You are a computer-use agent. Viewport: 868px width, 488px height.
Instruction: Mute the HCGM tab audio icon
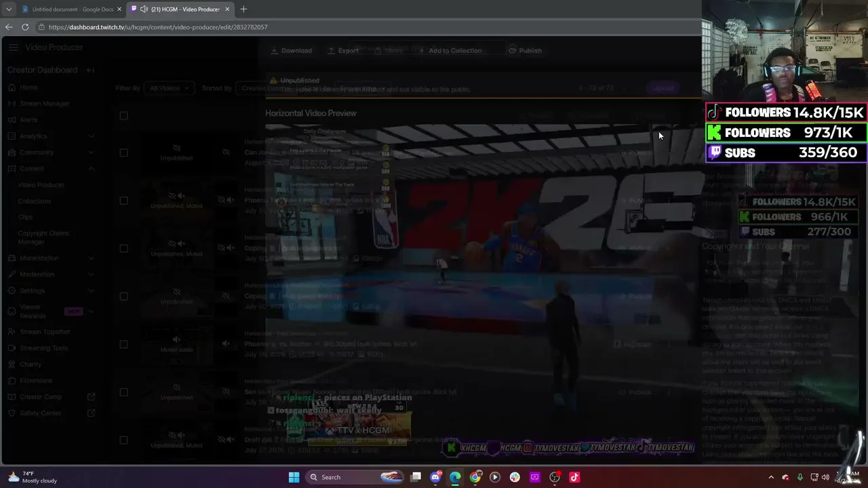tap(144, 9)
